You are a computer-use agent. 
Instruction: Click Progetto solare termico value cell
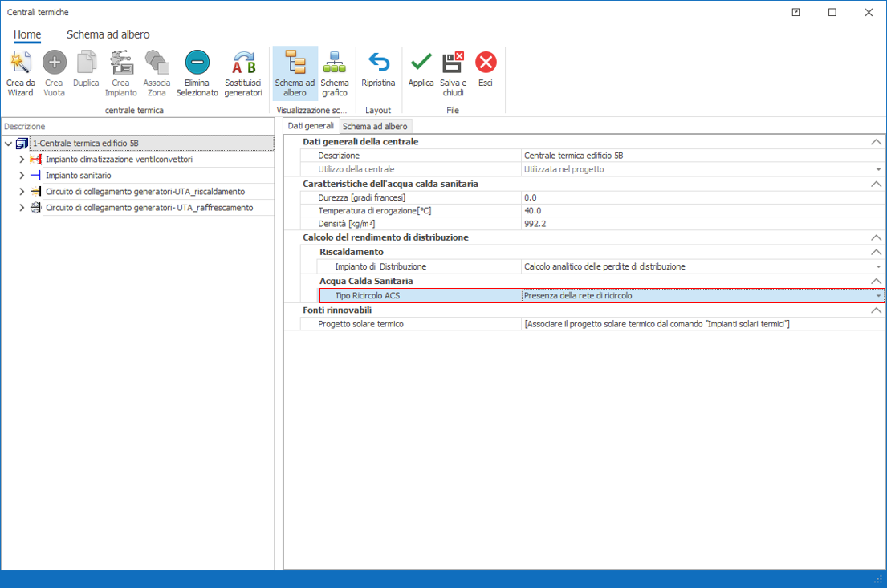point(702,324)
